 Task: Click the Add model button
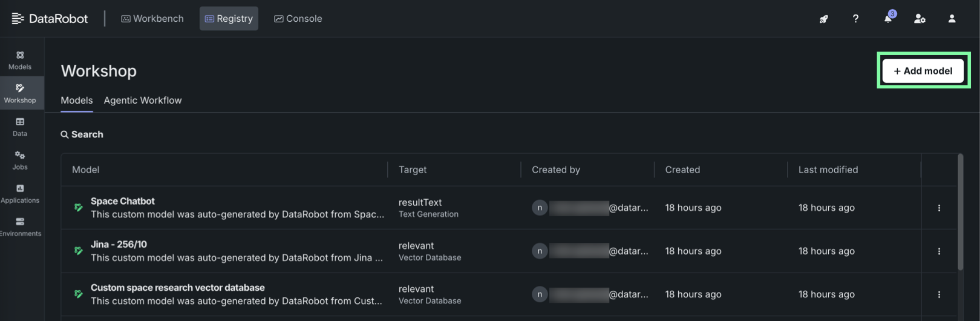tap(923, 71)
